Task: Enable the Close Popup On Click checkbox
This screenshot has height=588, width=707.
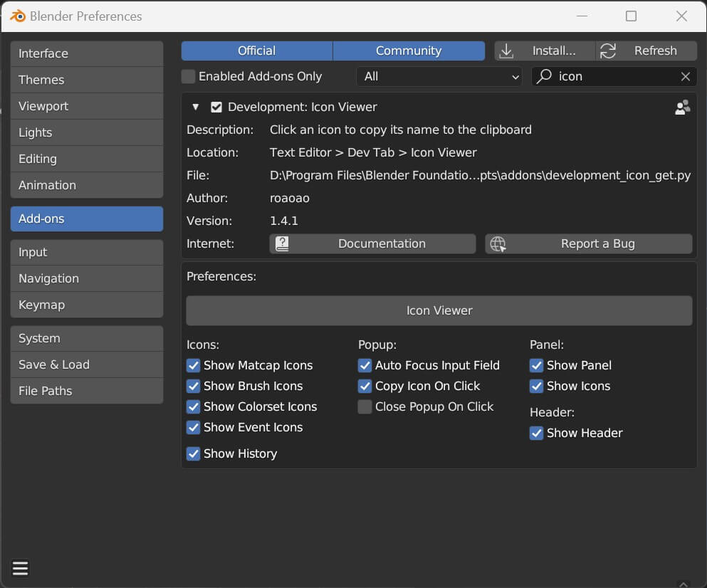Action: (365, 407)
